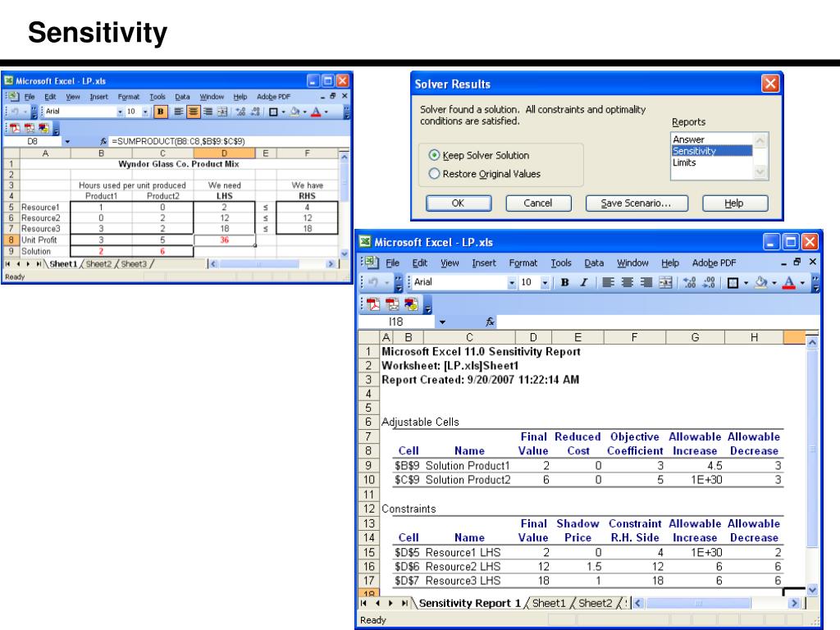This screenshot has width=840, height=630.
Task: Align text right in the Sensitivity Report window
Action: point(646,282)
